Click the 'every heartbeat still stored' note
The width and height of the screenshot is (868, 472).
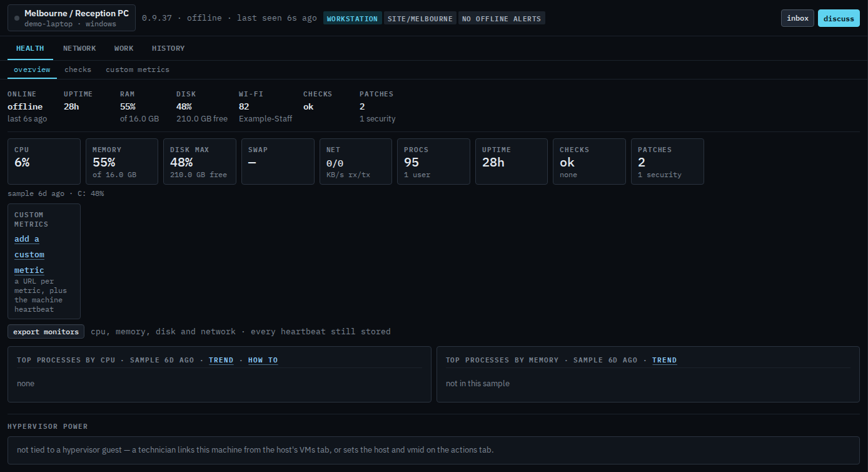[321, 332]
